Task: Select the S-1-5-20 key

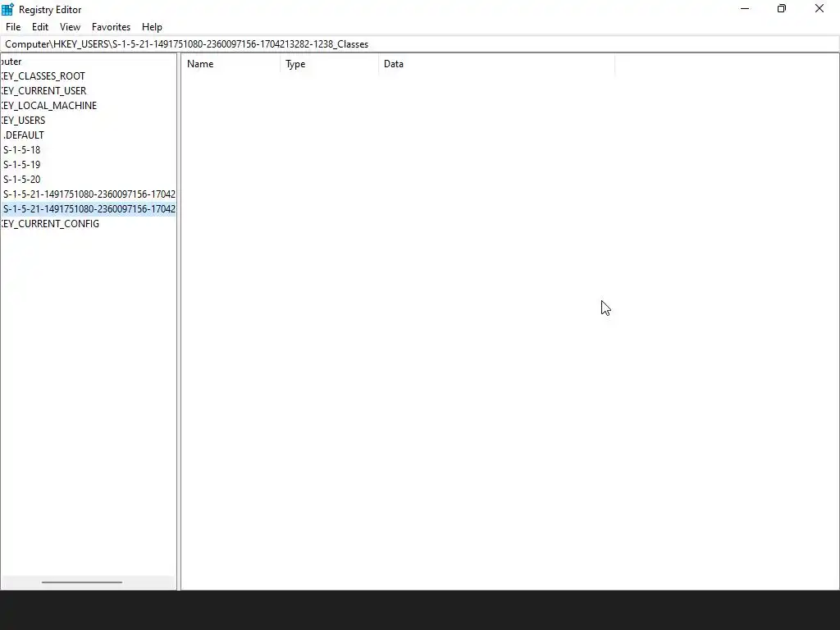Action: (x=21, y=179)
